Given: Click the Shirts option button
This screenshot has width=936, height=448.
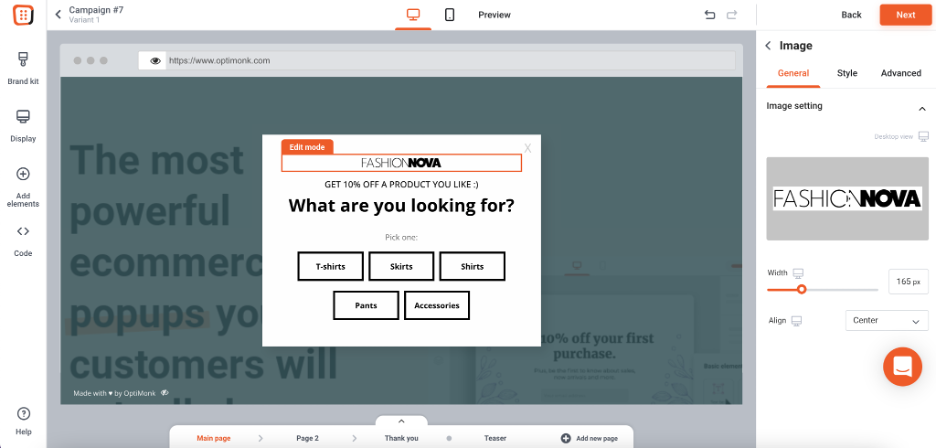Looking at the screenshot, I should point(472,266).
